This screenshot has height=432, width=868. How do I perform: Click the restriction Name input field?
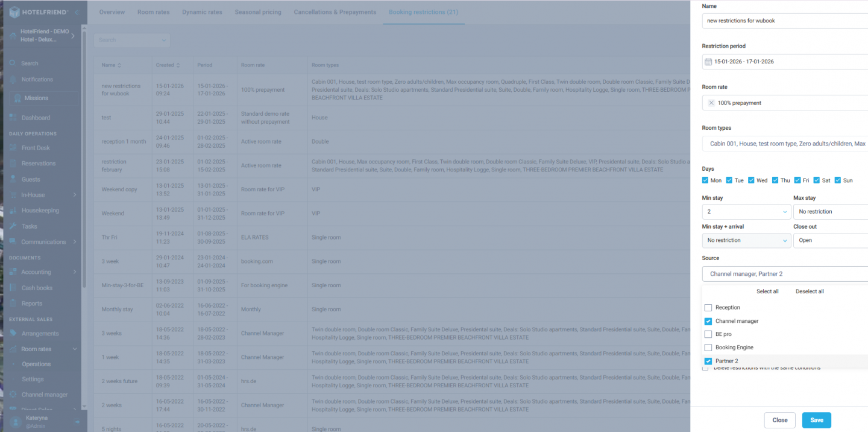(785, 21)
